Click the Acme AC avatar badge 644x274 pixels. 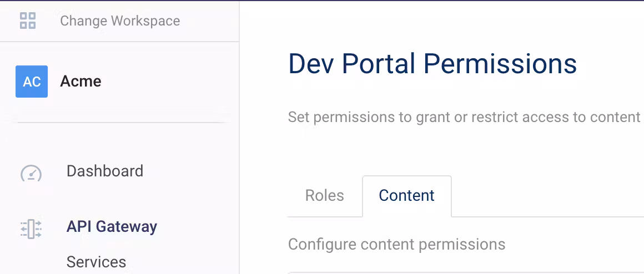32,82
